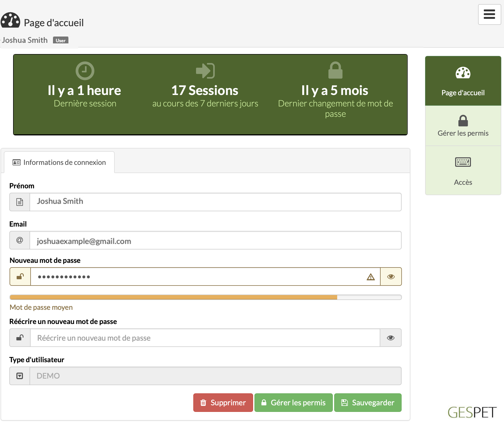The width and height of the screenshot is (504, 428).
Task: Click the Dernier changement de mot de passe caption
Action: click(335, 109)
